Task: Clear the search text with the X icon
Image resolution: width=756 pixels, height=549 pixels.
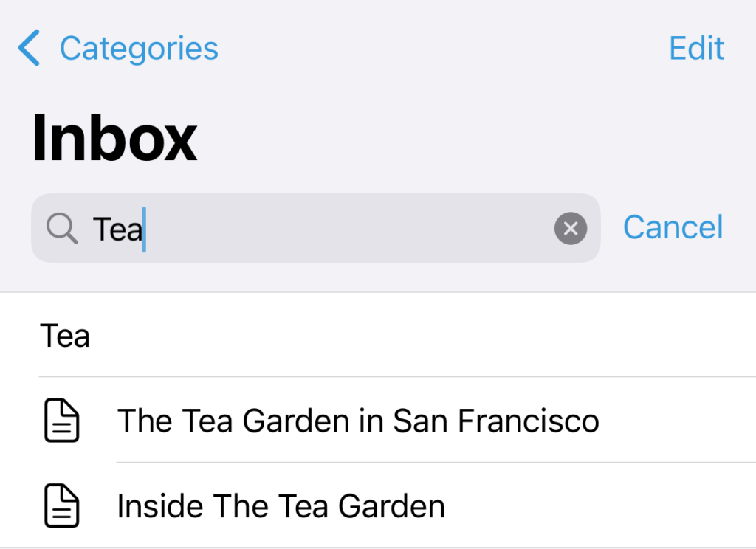Action: [x=571, y=229]
